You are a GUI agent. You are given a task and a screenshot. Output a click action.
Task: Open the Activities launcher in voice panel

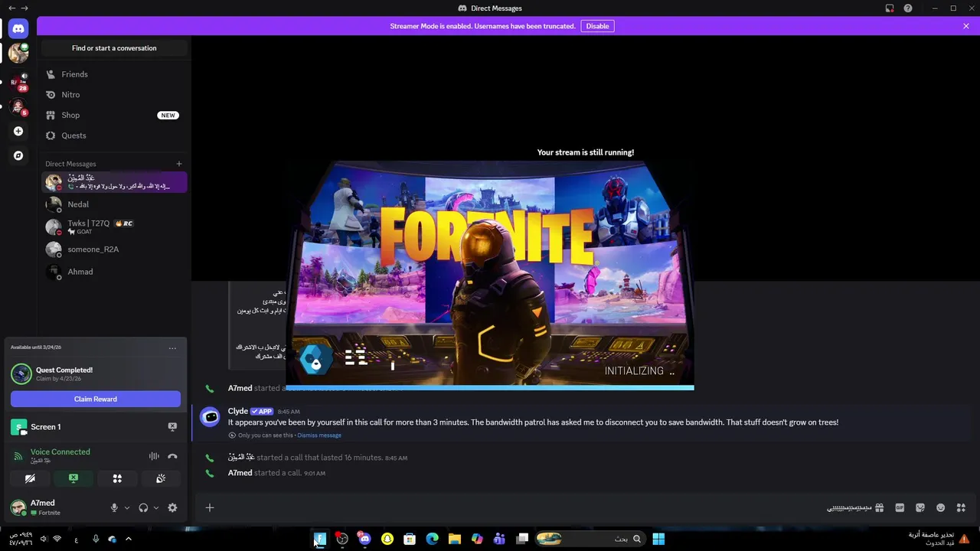117,478
